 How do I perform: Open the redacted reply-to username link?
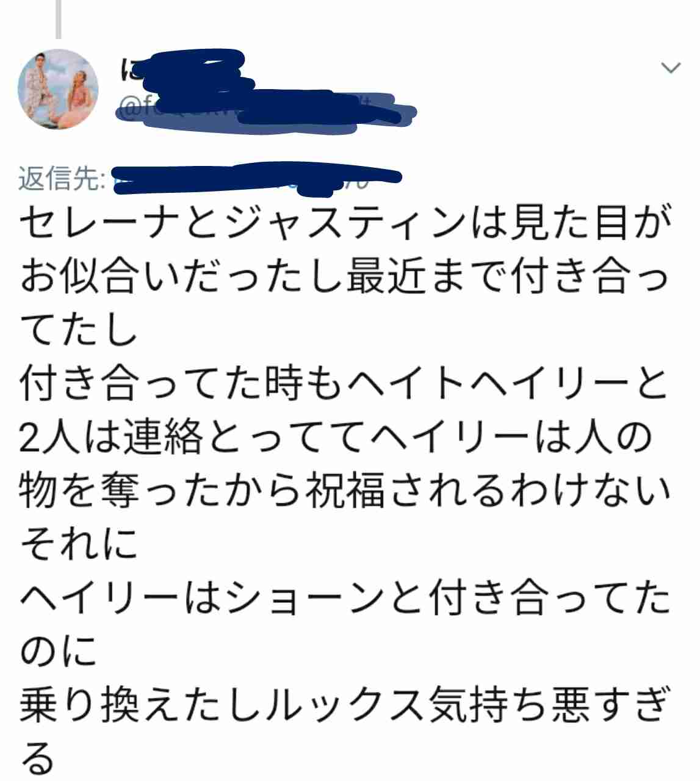[256, 179]
